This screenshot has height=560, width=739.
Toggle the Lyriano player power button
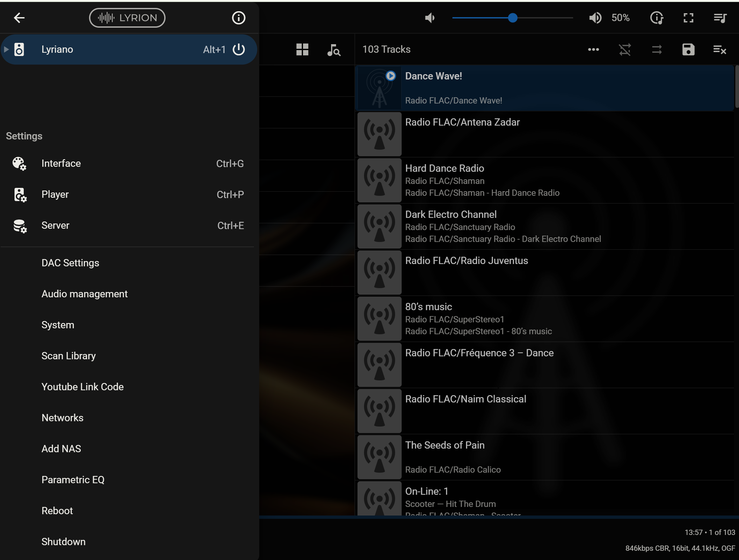pyautogui.click(x=238, y=49)
